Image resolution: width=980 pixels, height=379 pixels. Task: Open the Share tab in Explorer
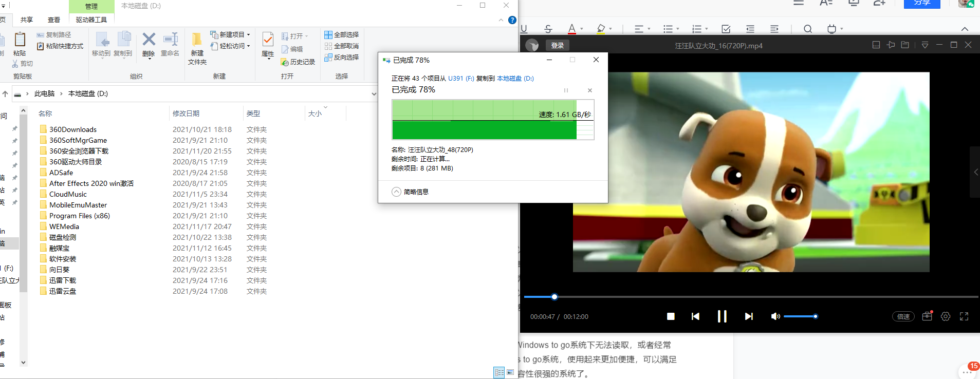(27, 20)
